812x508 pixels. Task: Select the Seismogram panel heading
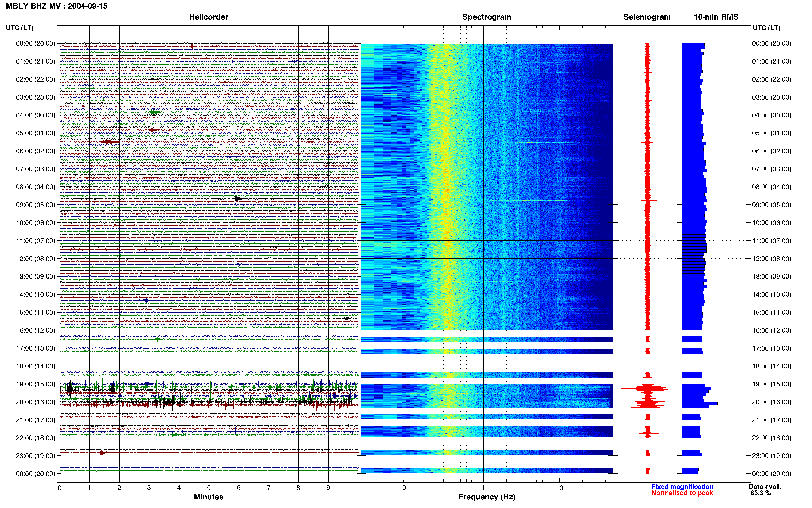tap(647, 17)
